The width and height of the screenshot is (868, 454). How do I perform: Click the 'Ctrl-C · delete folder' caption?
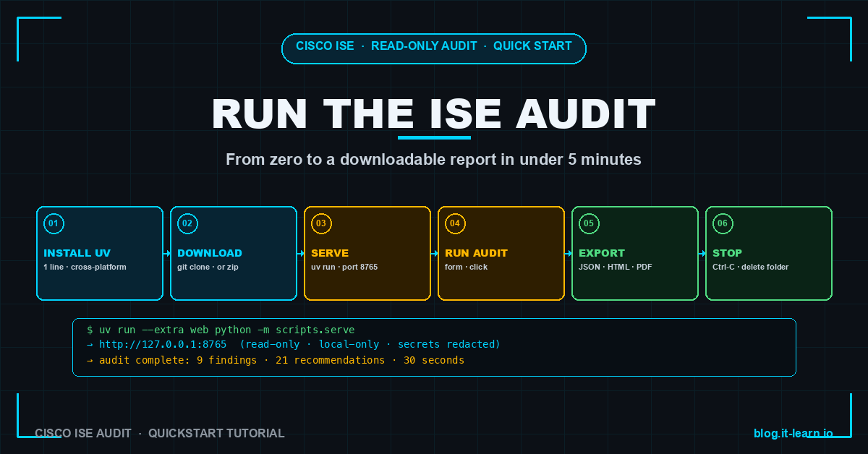coord(751,267)
